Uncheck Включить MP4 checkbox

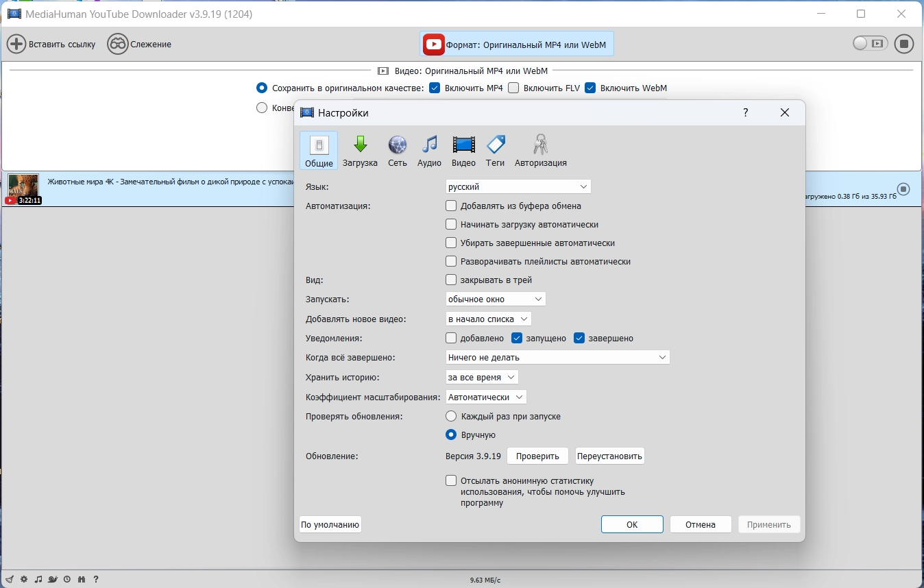(x=435, y=88)
